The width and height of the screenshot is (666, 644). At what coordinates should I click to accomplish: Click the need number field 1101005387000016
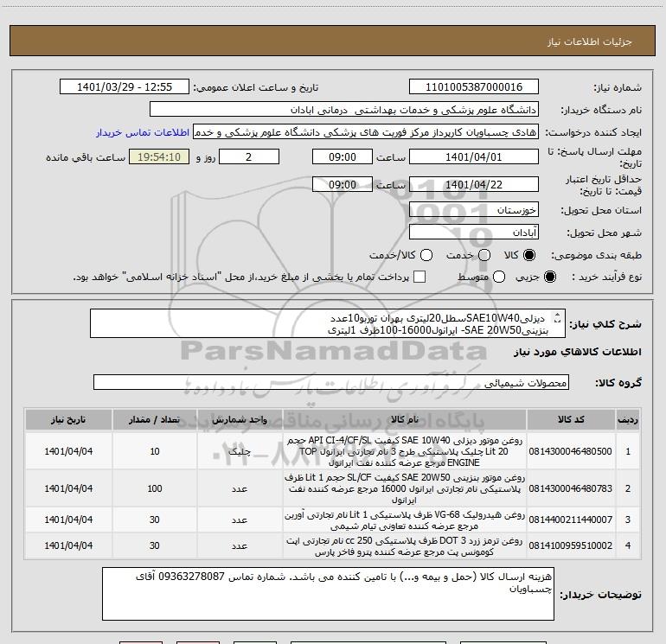point(474,87)
